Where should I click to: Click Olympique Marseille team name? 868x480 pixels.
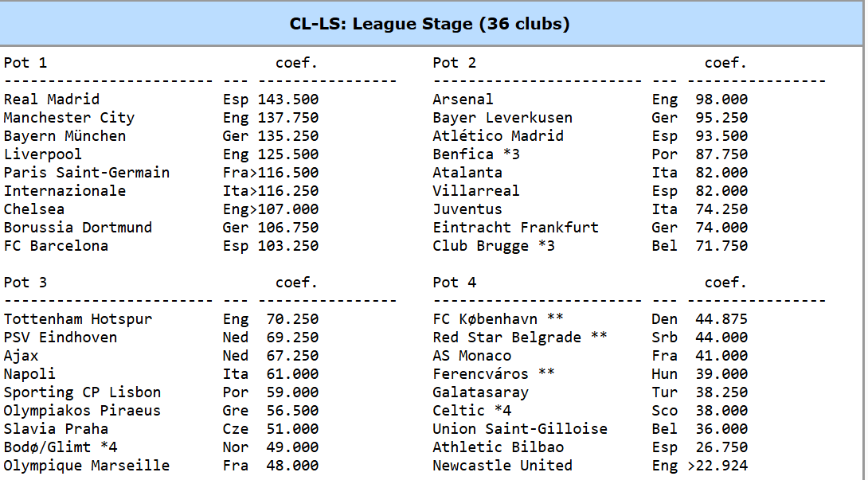pyautogui.click(x=86, y=465)
